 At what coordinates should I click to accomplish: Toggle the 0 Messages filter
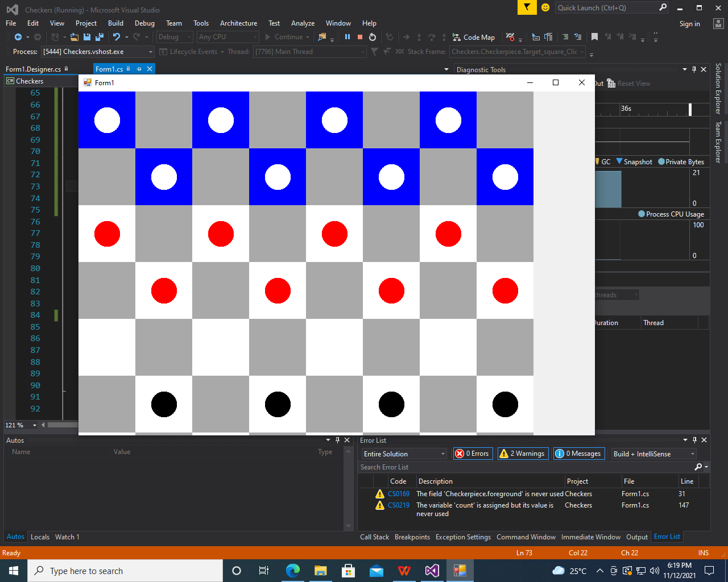tap(578, 454)
